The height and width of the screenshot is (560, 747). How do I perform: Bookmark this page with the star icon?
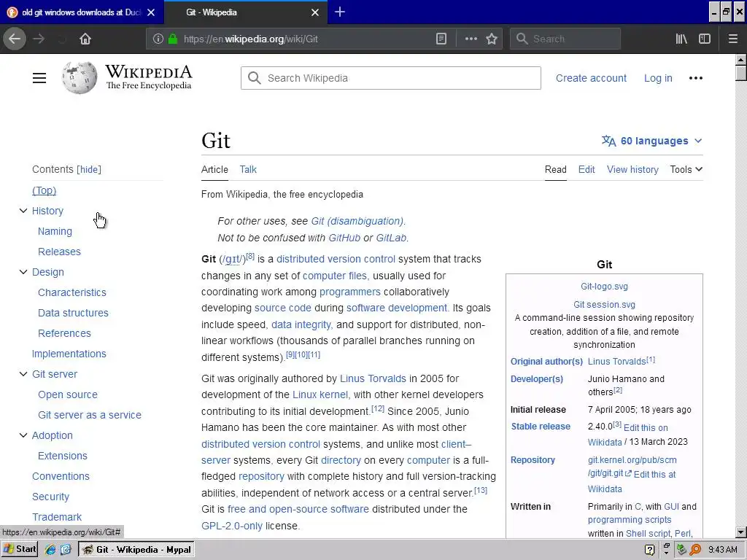point(492,39)
